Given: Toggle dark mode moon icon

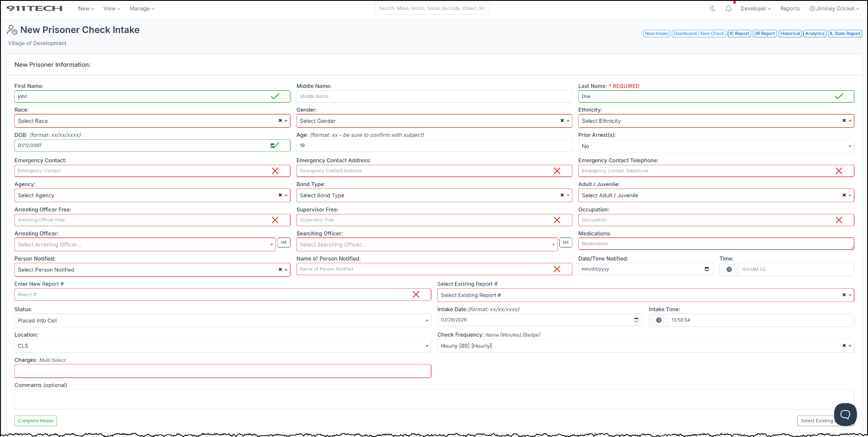Looking at the screenshot, I should 712,8.
